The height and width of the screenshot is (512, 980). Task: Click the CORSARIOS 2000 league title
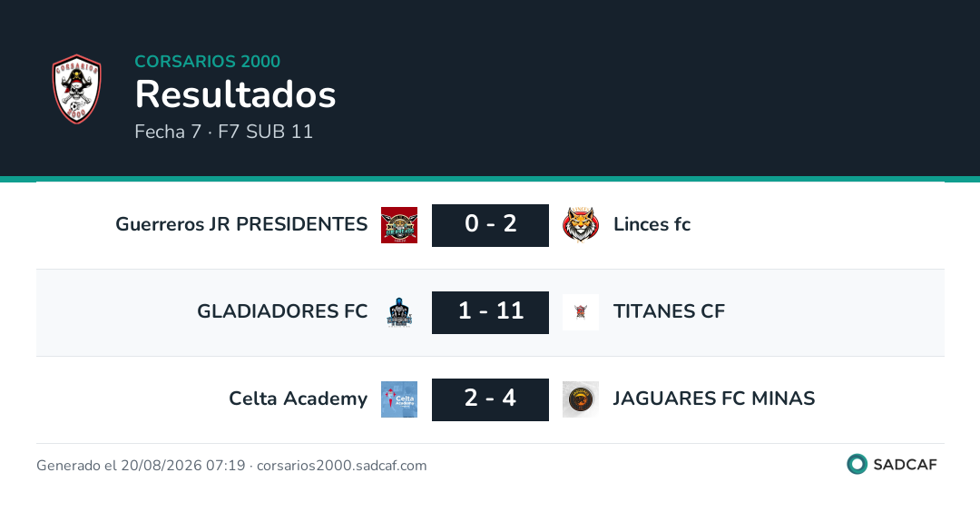[x=208, y=61]
